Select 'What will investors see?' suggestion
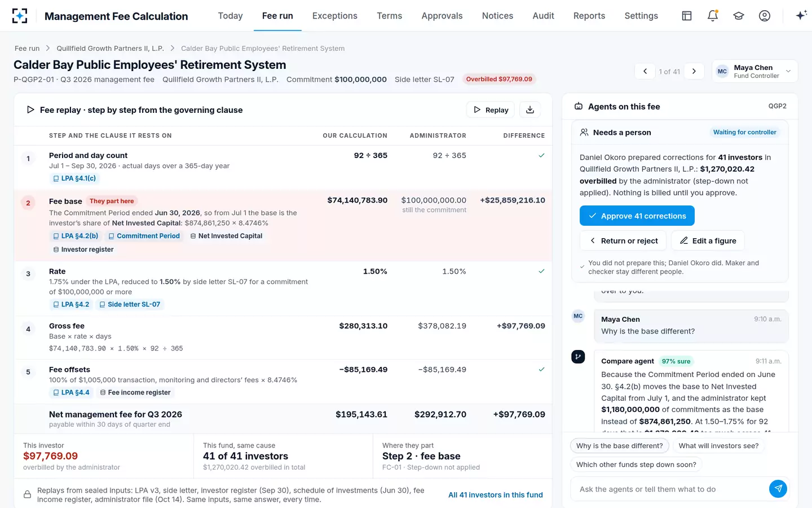This screenshot has width=812, height=508. [718, 446]
